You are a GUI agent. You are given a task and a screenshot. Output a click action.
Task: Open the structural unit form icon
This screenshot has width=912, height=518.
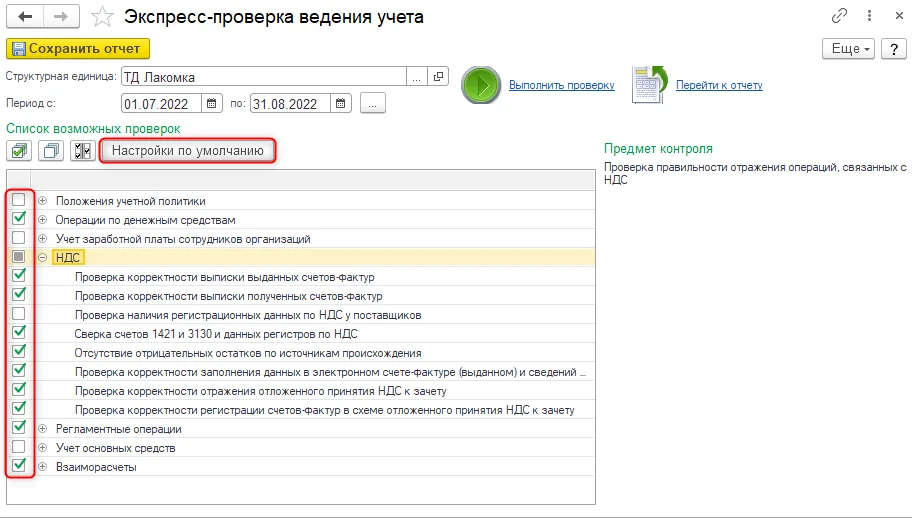point(438,76)
